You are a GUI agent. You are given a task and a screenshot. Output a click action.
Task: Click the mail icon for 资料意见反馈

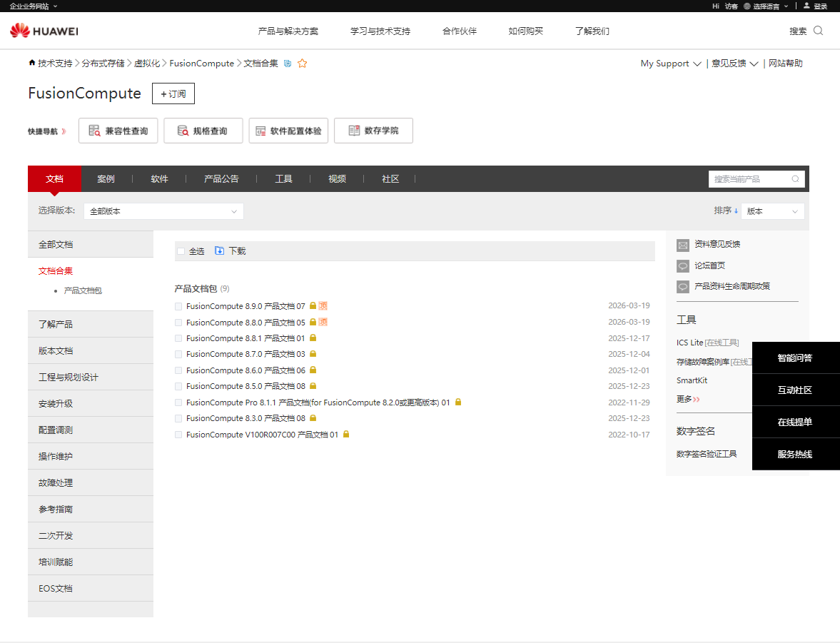point(683,245)
